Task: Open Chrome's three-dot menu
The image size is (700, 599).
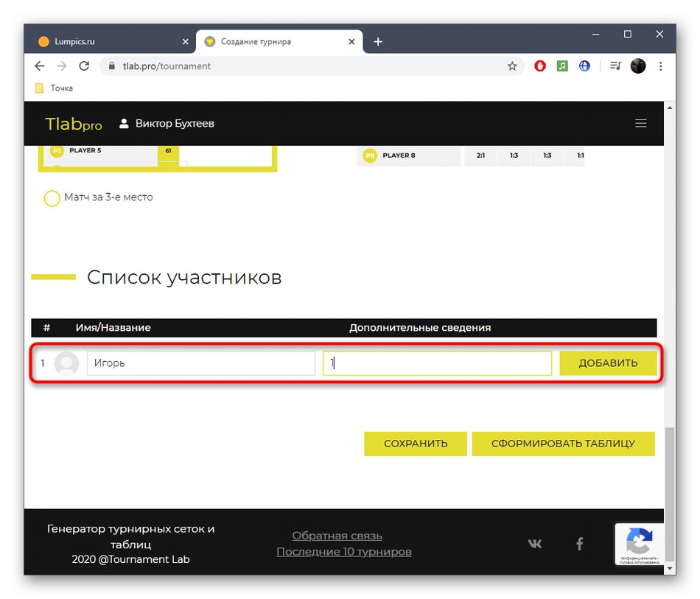Action: click(x=661, y=66)
